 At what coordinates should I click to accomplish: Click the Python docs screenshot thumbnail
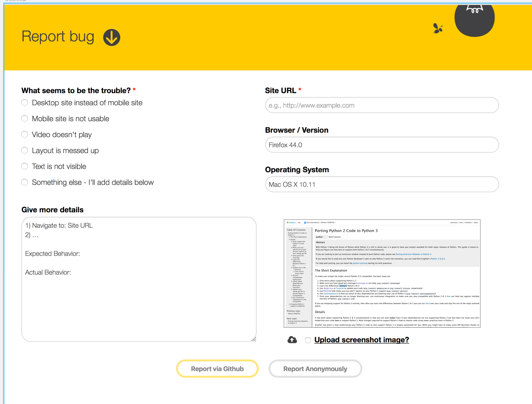[382, 274]
